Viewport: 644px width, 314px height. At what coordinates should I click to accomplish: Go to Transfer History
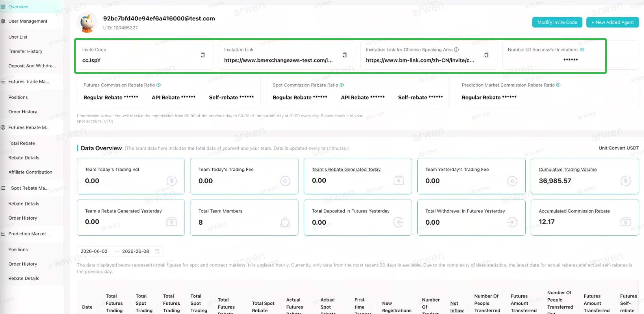tap(25, 51)
